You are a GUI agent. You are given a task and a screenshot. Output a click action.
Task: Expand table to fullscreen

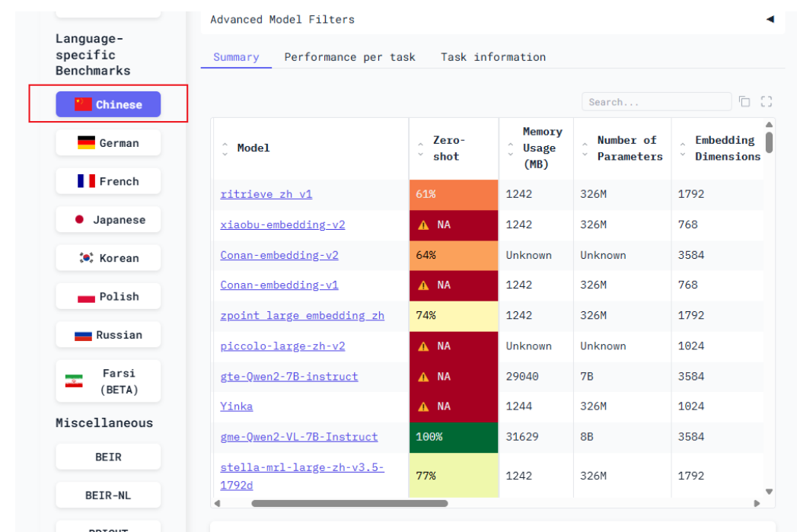point(767,102)
